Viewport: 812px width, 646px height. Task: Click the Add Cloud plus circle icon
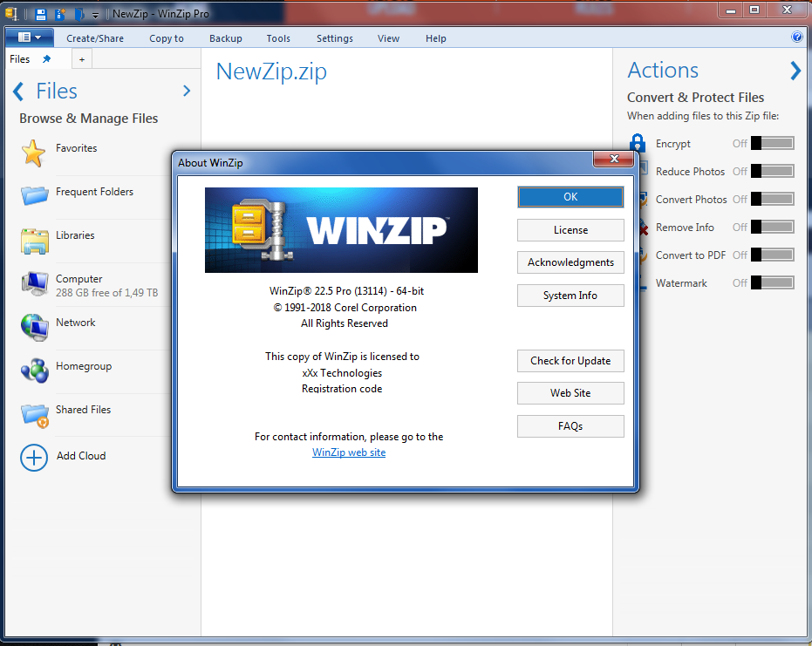click(34, 458)
